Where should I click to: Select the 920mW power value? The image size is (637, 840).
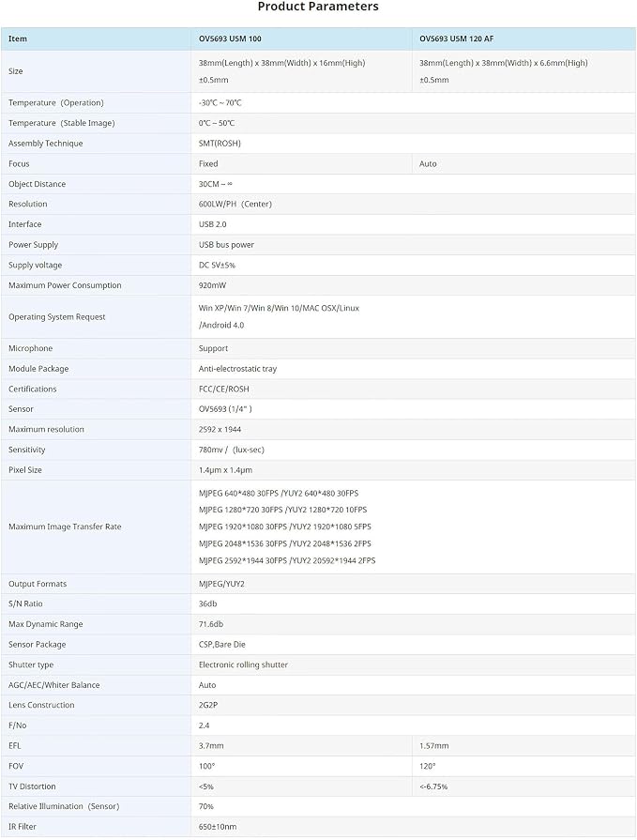pyautogui.click(x=213, y=285)
